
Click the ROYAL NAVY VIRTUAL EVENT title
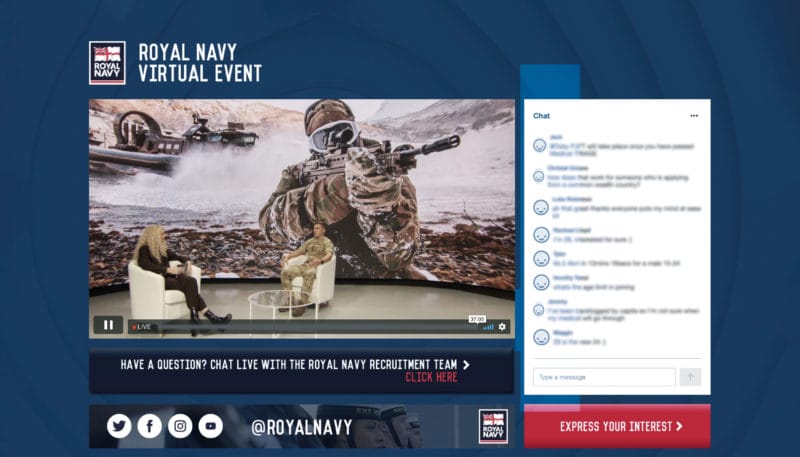coord(199,63)
